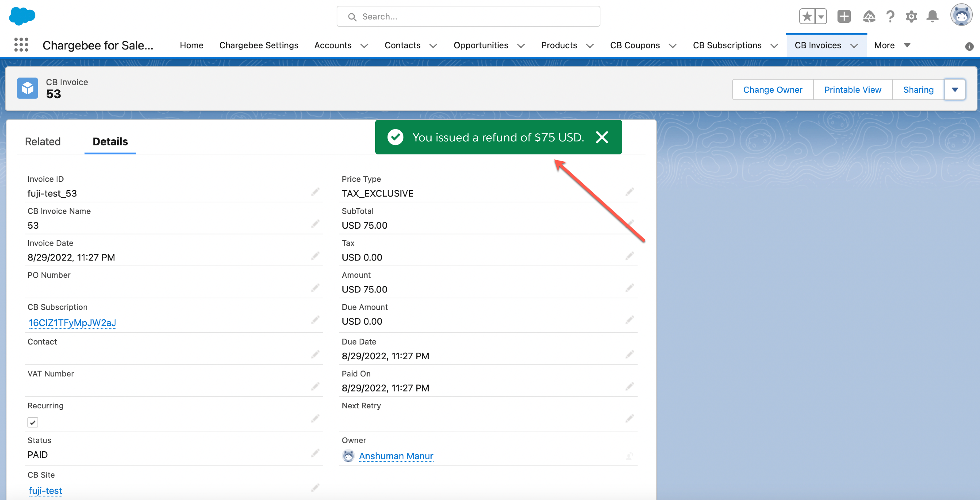The height and width of the screenshot is (500, 980).
Task: Go to Chargebee Settings tab
Action: (x=258, y=45)
